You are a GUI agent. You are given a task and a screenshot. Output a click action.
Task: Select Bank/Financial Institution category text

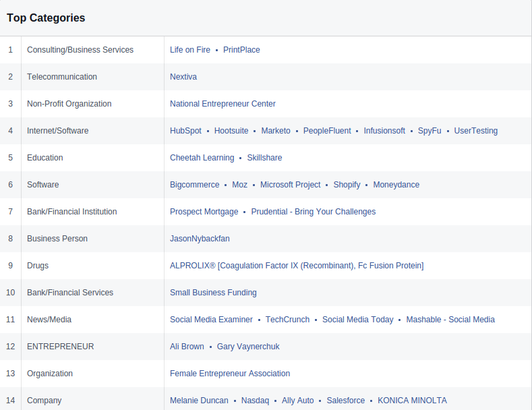[72, 212]
